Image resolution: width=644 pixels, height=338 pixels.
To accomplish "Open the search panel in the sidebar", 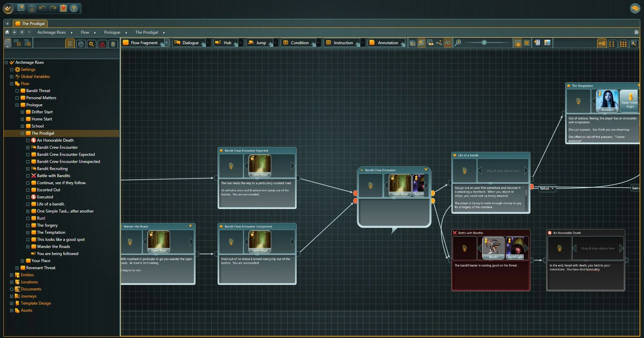I will pos(91,44).
